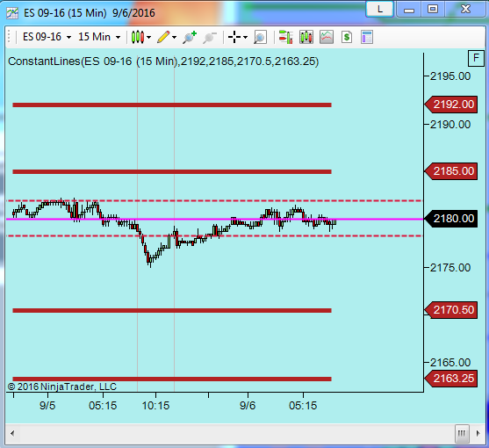Click the zoom frame magnifier icon
The width and height of the screenshot is (489, 448).
[x=260, y=37]
